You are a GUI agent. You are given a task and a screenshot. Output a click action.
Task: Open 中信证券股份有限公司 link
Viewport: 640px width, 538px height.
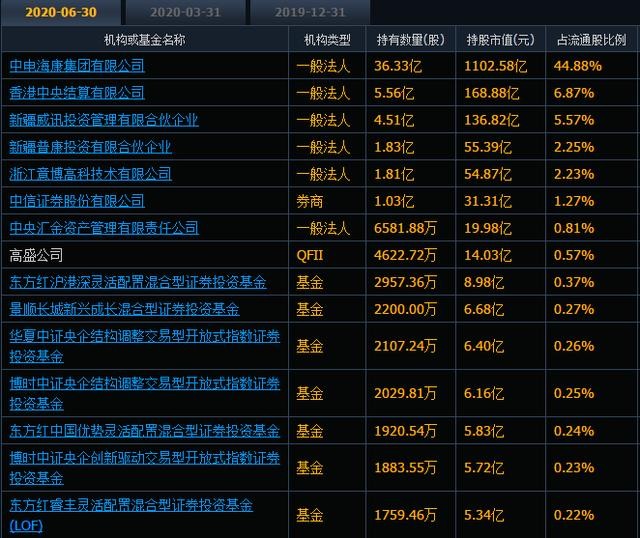[x=77, y=201]
